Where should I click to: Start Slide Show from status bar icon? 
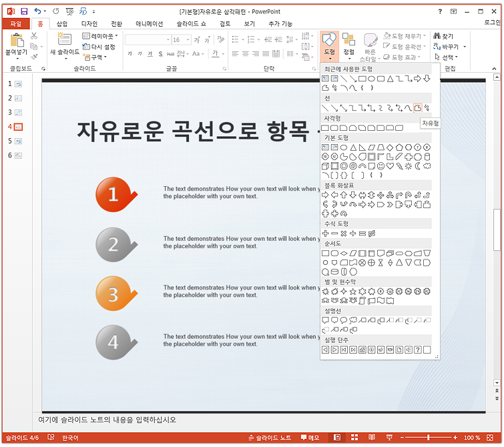(389, 438)
